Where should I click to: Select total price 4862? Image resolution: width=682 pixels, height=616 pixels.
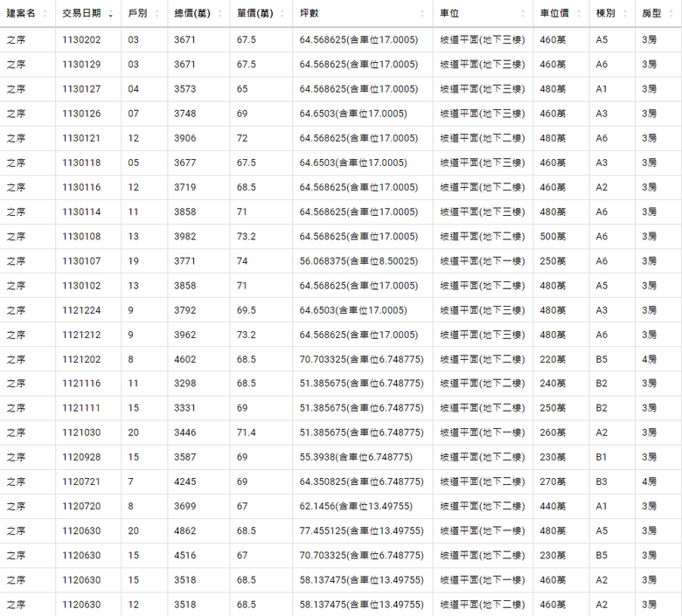(x=184, y=530)
